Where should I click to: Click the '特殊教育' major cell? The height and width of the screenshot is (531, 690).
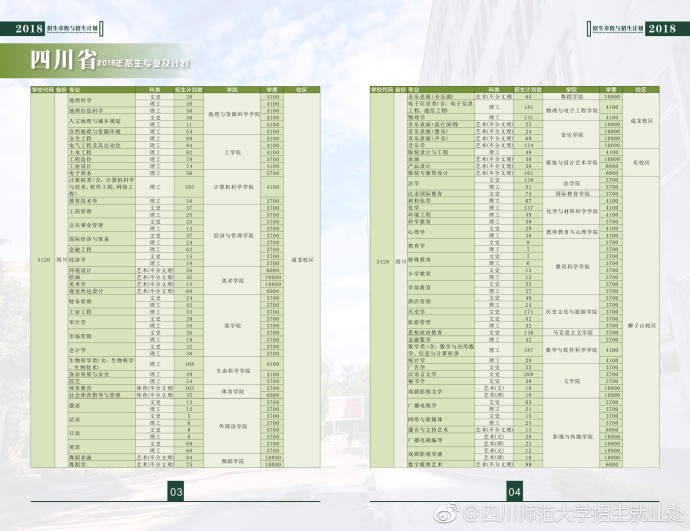click(x=440, y=260)
